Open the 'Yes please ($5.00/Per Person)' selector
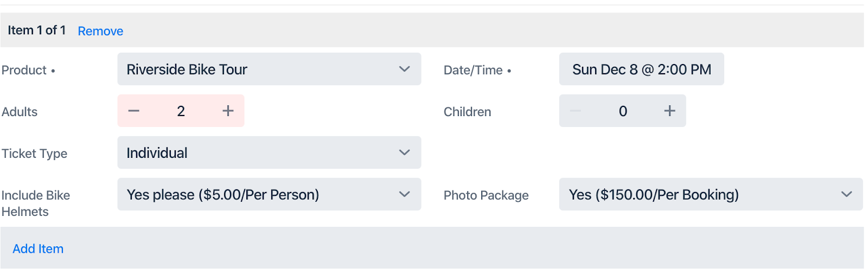This screenshot has width=868, height=274. pyautogui.click(x=260, y=195)
